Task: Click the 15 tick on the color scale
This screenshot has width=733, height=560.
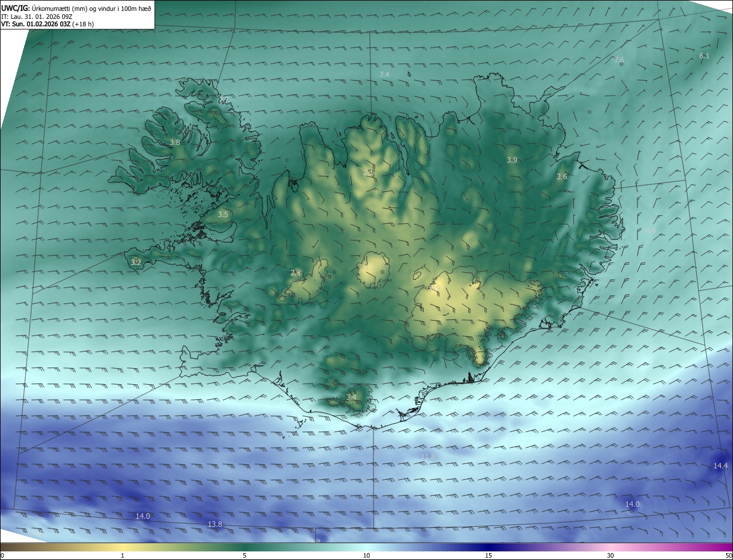Action: 488,556
